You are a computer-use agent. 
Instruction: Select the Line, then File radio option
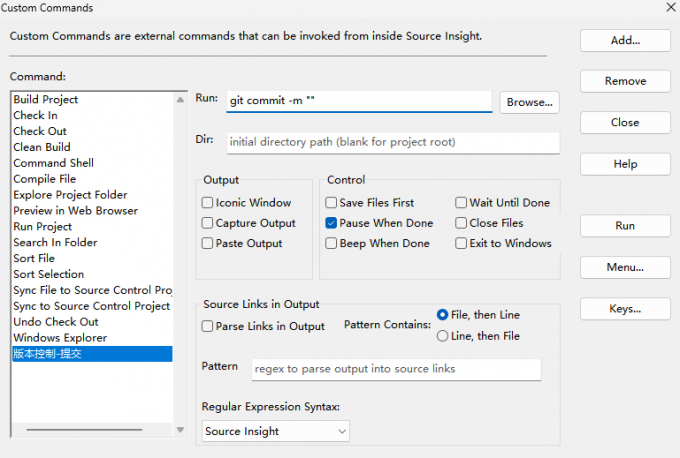[x=443, y=336]
